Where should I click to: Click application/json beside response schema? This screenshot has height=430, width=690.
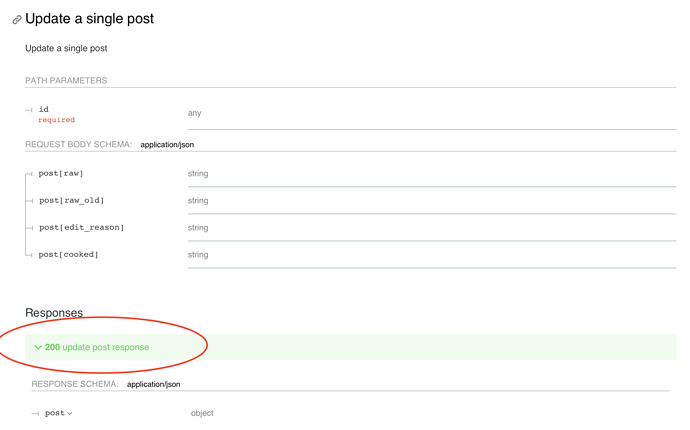click(154, 384)
